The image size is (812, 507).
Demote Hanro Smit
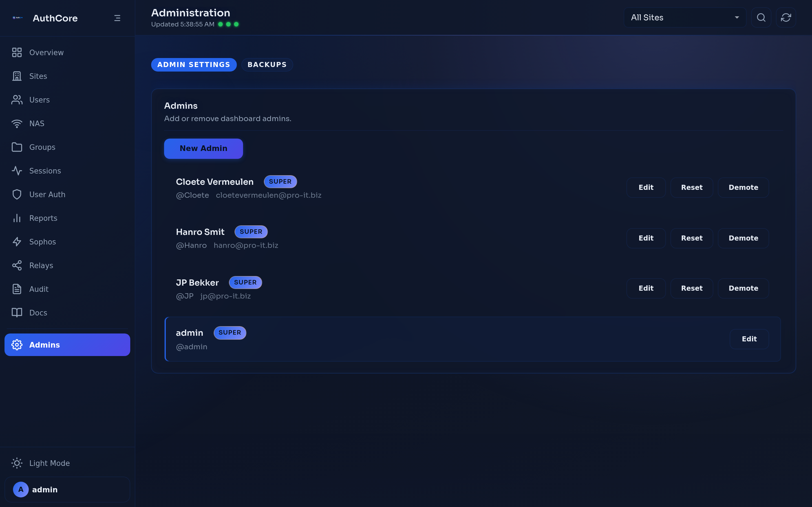point(743,238)
